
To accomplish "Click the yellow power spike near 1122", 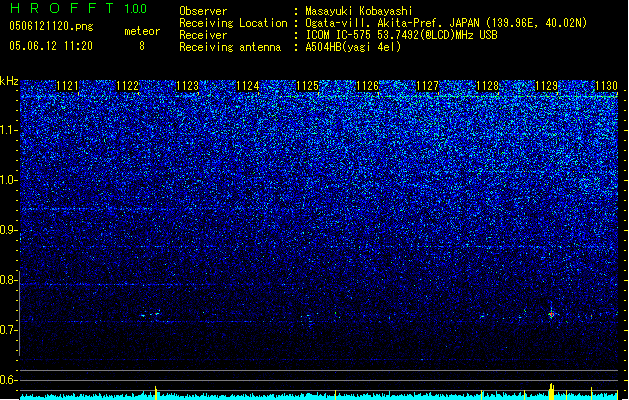I will (x=156, y=393).
